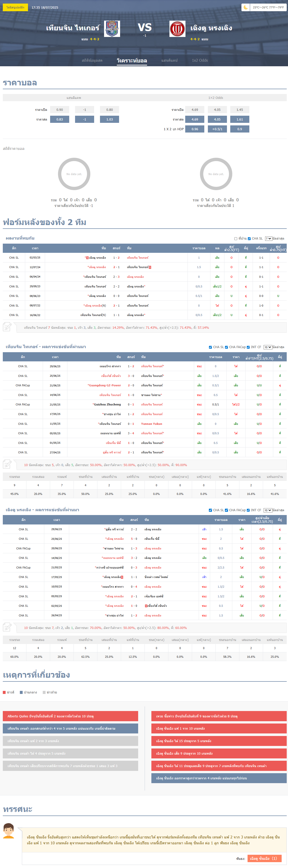
Task: Click the opening 1x2 odds 1.45
Action: [240, 110]
